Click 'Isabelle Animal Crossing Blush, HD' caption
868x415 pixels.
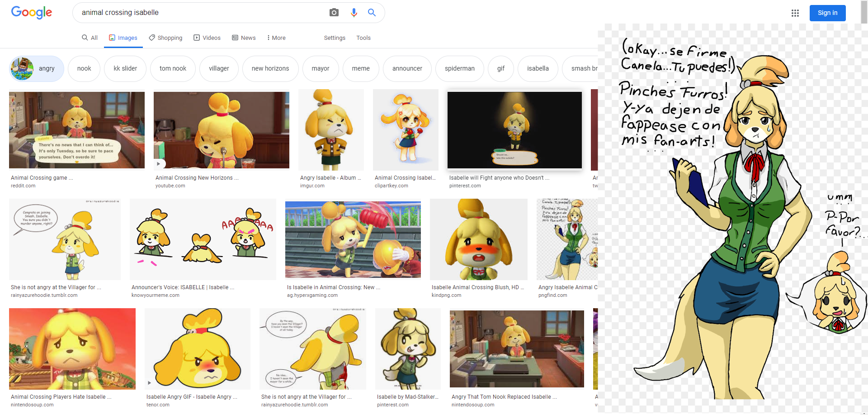coord(478,287)
